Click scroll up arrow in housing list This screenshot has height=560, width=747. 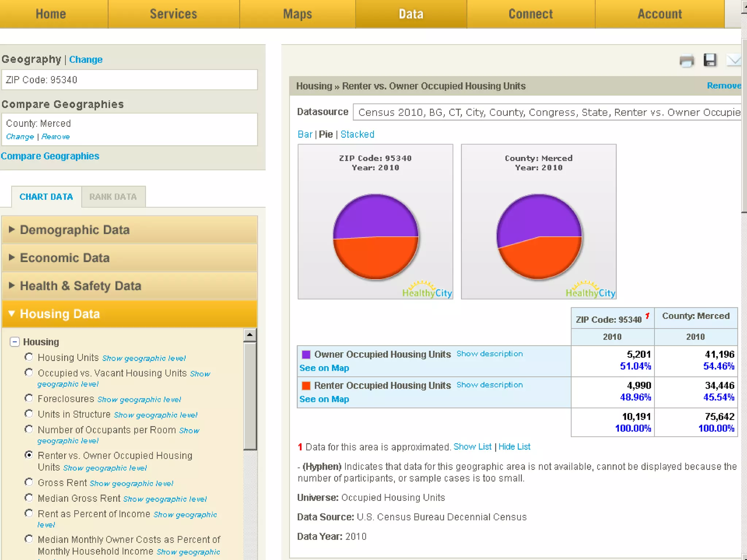[x=250, y=335]
